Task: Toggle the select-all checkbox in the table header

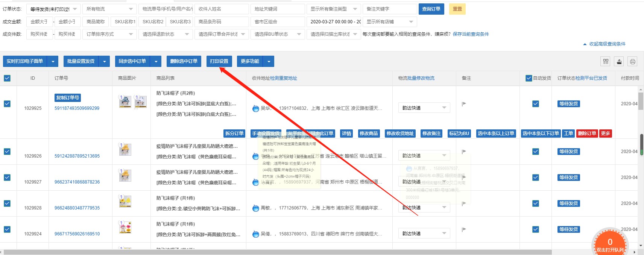Action: [x=7, y=78]
